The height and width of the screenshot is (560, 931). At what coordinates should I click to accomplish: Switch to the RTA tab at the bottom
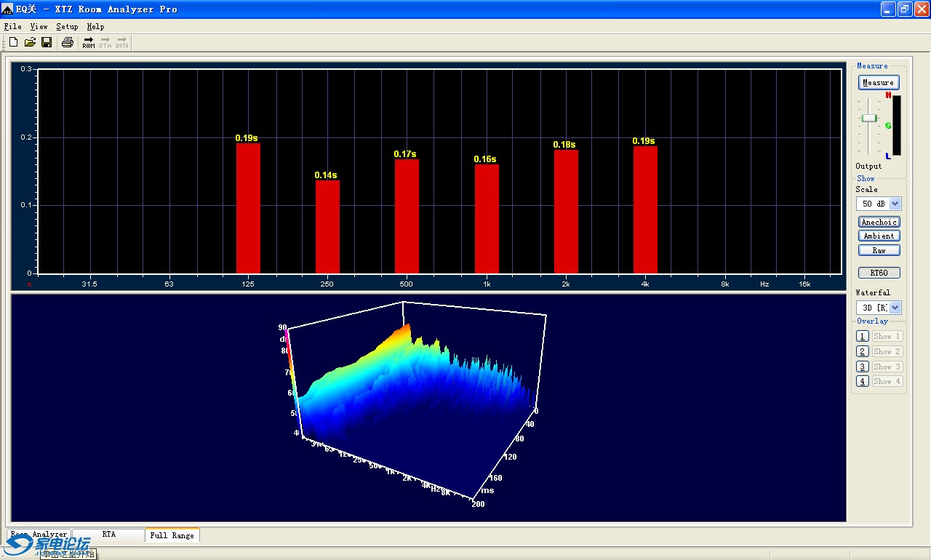(108, 535)
